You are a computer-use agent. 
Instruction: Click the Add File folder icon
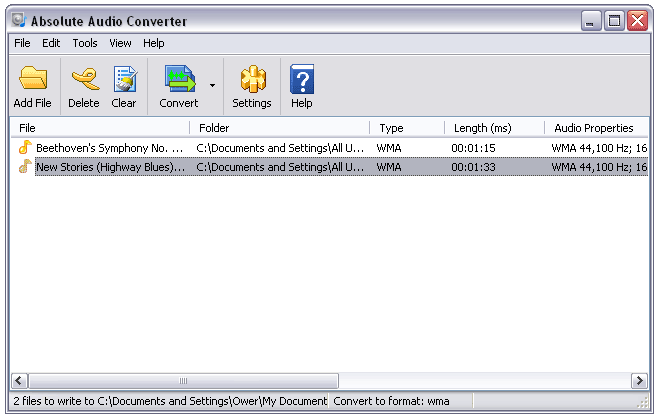pos(33,79)
